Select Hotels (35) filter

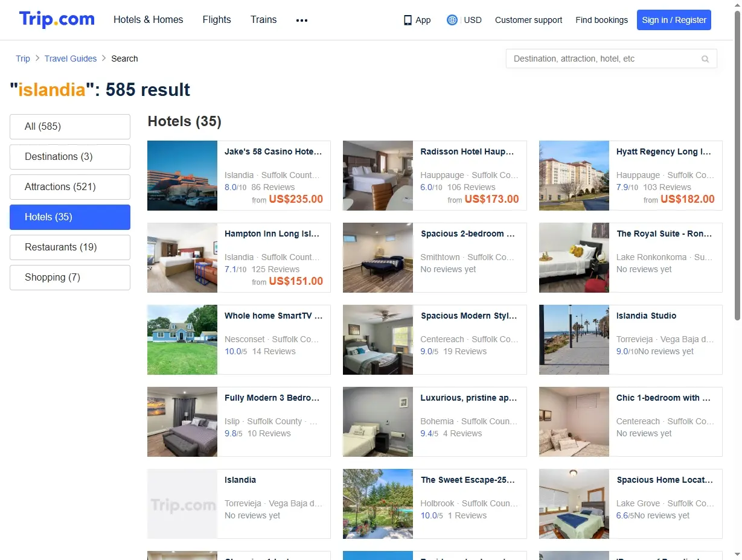coord(70,217)
